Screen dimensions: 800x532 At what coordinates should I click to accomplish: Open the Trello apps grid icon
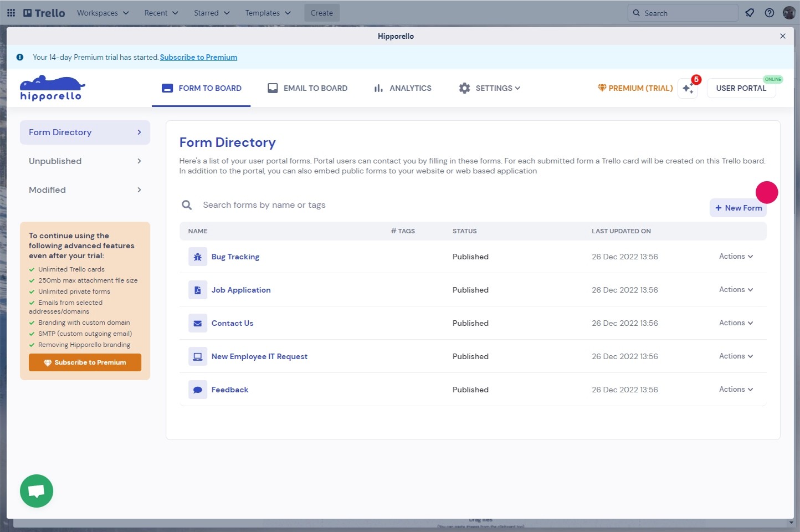click(x=11, y=13)
